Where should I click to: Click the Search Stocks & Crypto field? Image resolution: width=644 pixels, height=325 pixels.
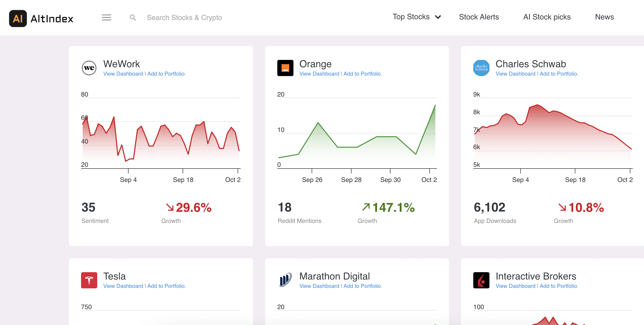click(184, 18)
